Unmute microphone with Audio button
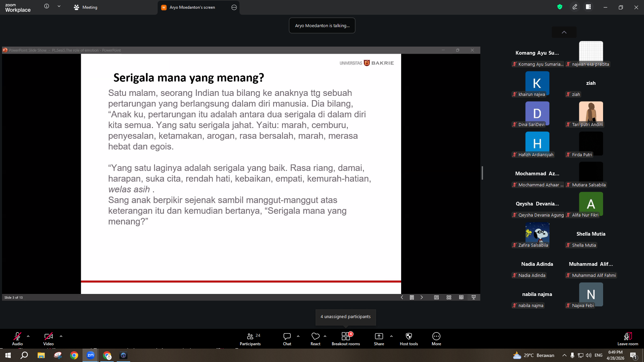This screenshot has height=362, width=644. coord(17,339)
